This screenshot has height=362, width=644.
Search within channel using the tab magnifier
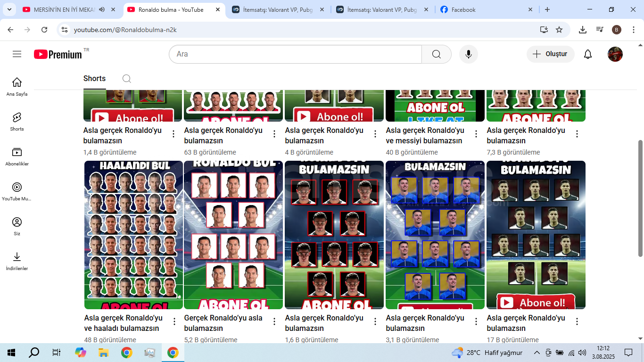[126, 79]
